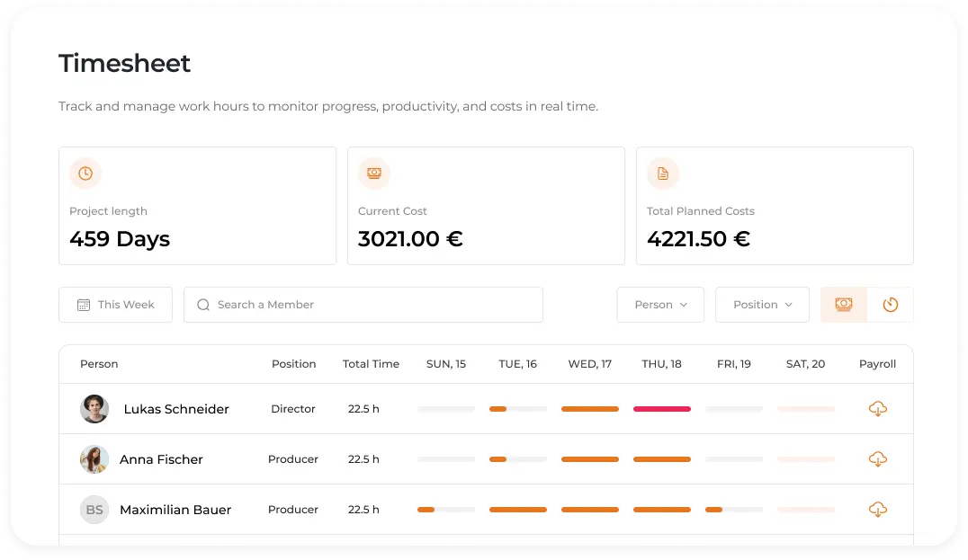The width and height of the screenshot is (968, 560).
Task: Focus the Search a Member field
Action: (378, 305)
